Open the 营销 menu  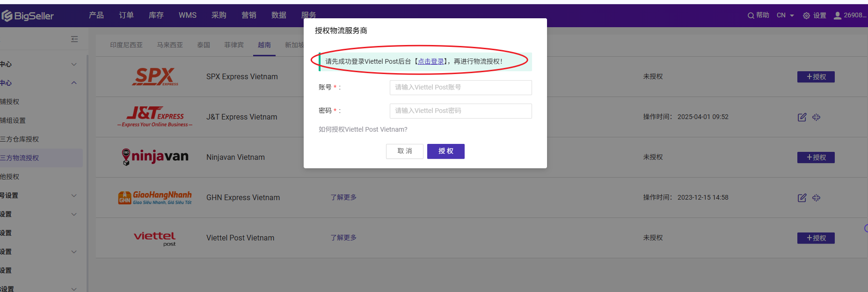(249, 15)
